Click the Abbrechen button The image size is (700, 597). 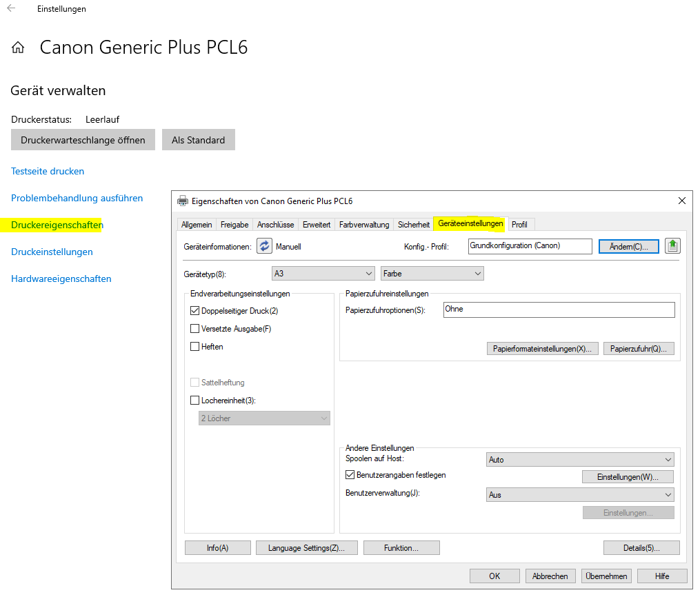[x=550, y=576]
